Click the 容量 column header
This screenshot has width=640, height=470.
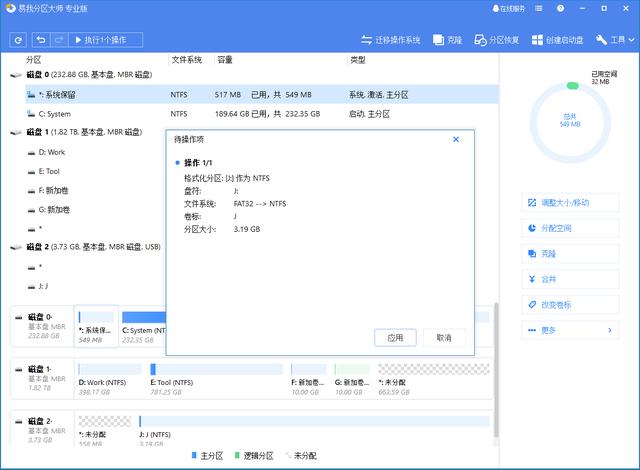(225, 60)
